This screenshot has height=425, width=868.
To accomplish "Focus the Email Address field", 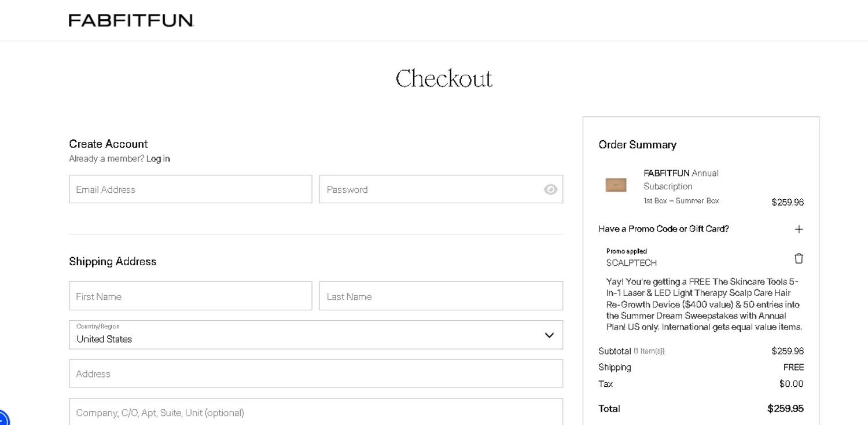I will coord(190,189).
